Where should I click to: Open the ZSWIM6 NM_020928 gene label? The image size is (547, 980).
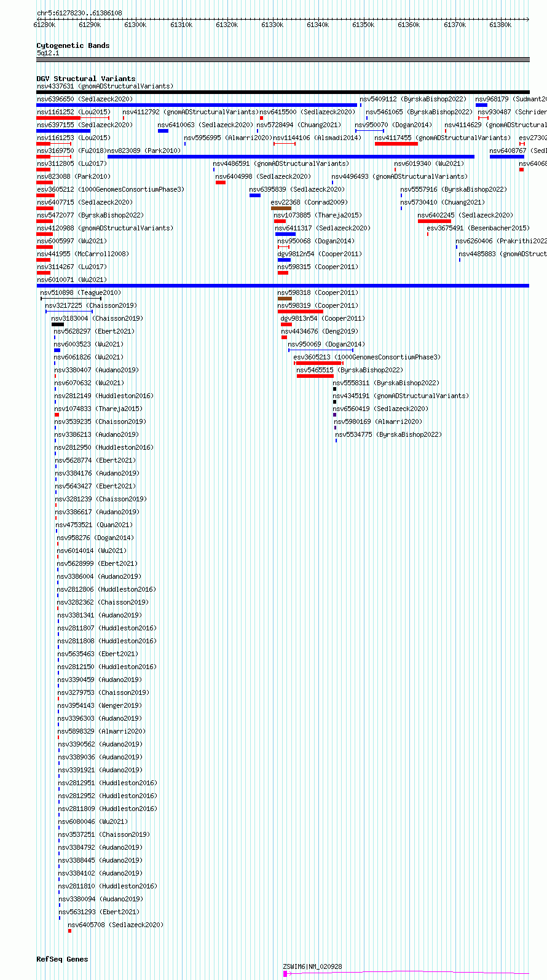(x=312, y=966)
